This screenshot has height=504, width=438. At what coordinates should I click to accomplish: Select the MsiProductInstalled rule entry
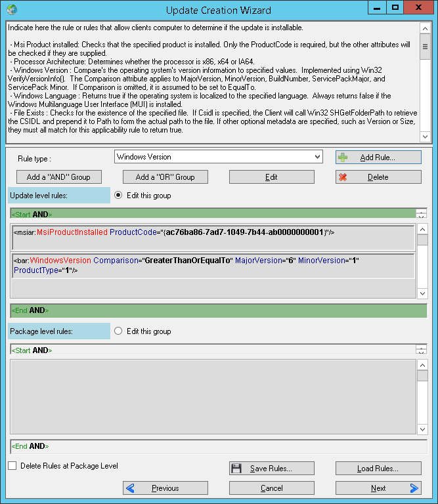pos(213,238)
